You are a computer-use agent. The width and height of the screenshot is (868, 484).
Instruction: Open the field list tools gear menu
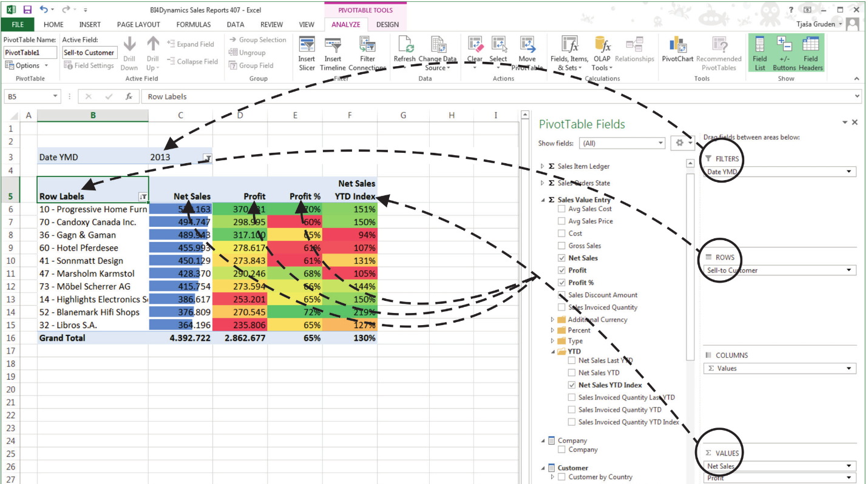pos(682,143)
